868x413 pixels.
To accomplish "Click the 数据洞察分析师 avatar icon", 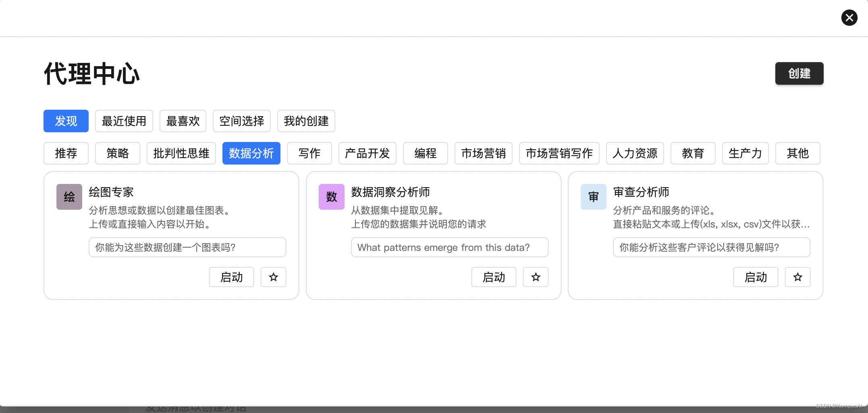I will [332, 197].
